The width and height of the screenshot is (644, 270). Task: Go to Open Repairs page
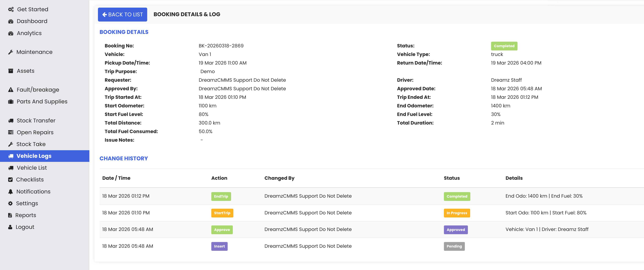[35, 132]
